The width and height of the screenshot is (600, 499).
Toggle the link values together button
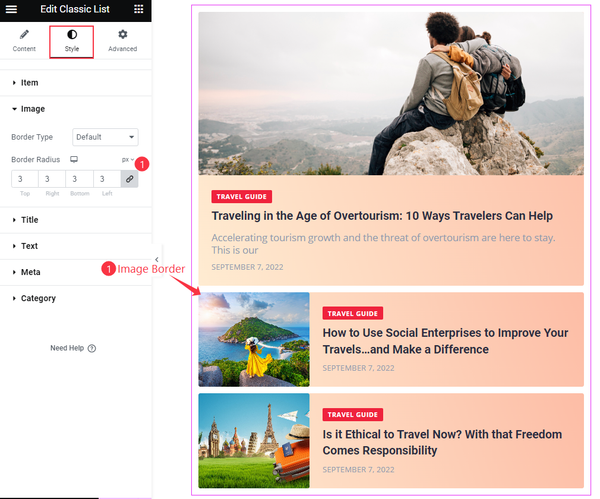coord(130,179)
